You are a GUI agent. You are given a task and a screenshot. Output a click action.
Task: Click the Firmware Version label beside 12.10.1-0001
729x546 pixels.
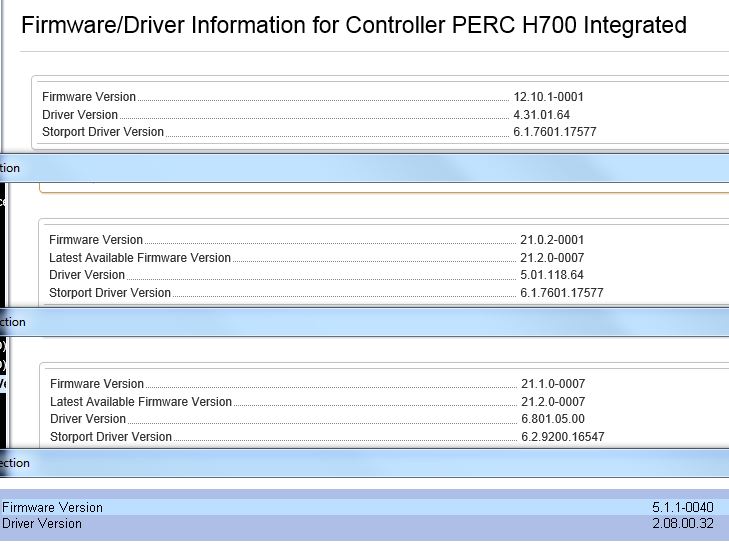(x=89, y=97)
